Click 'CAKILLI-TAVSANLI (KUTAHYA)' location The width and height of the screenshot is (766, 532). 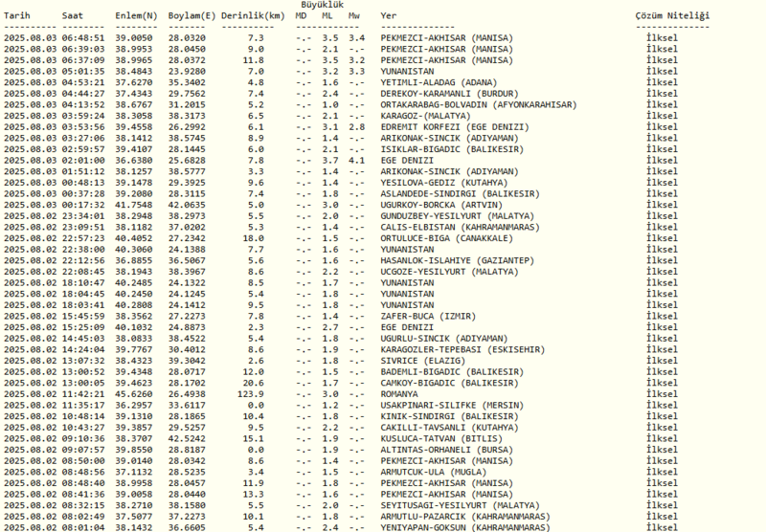(x=449, y=428)
